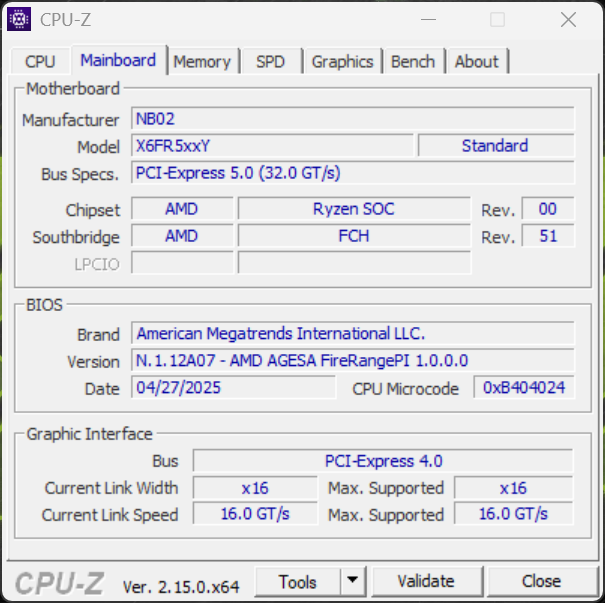Viewport: 605px width, 603px height.
Task: Open the About tab
Action: tap(477, 61)
